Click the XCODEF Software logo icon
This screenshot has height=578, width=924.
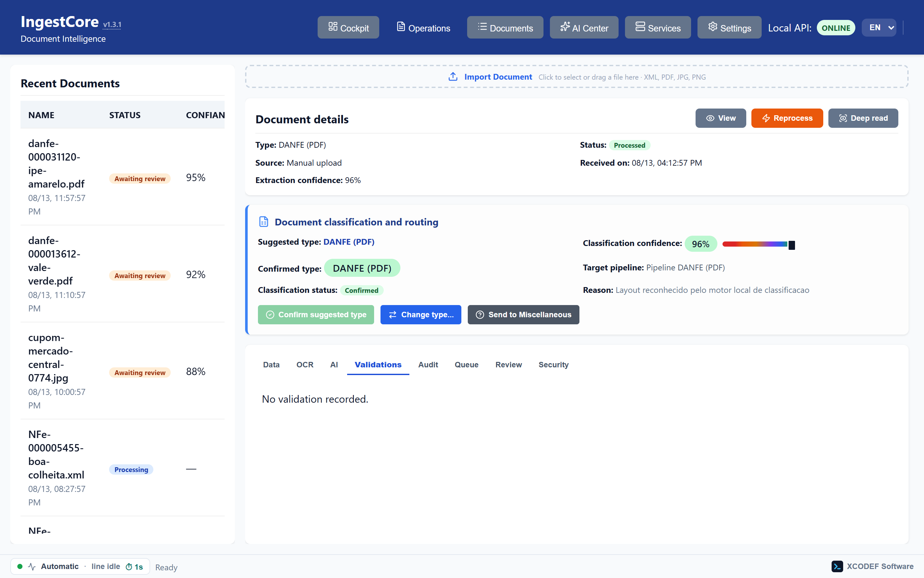click(837, 566)
